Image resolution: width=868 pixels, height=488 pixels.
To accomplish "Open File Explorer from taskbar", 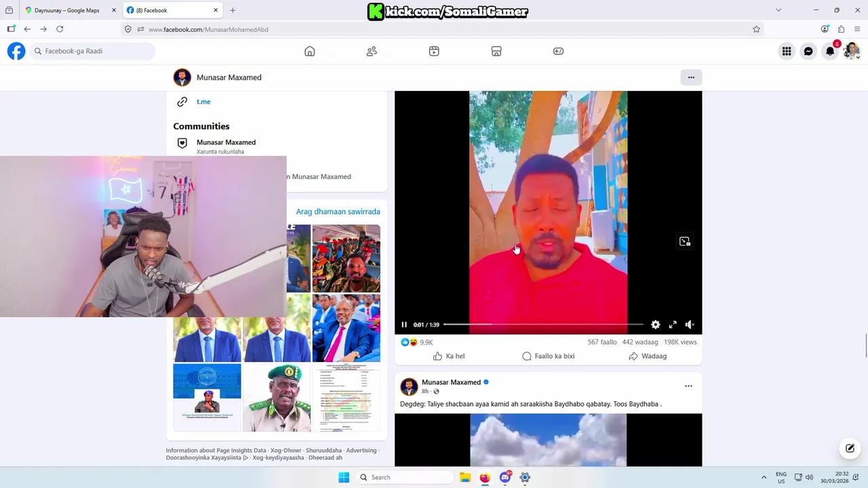I will click(x=465, y=477).
